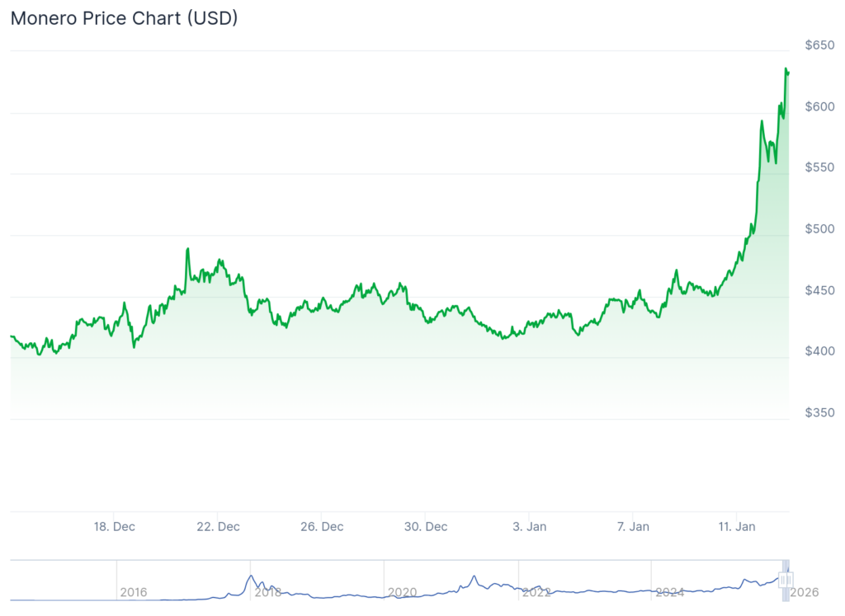This screenshot has width=845, height=616.
Task: Click the Monero Price Chart (USD) title
Action: pyautogui.click(x=124, y=18)
